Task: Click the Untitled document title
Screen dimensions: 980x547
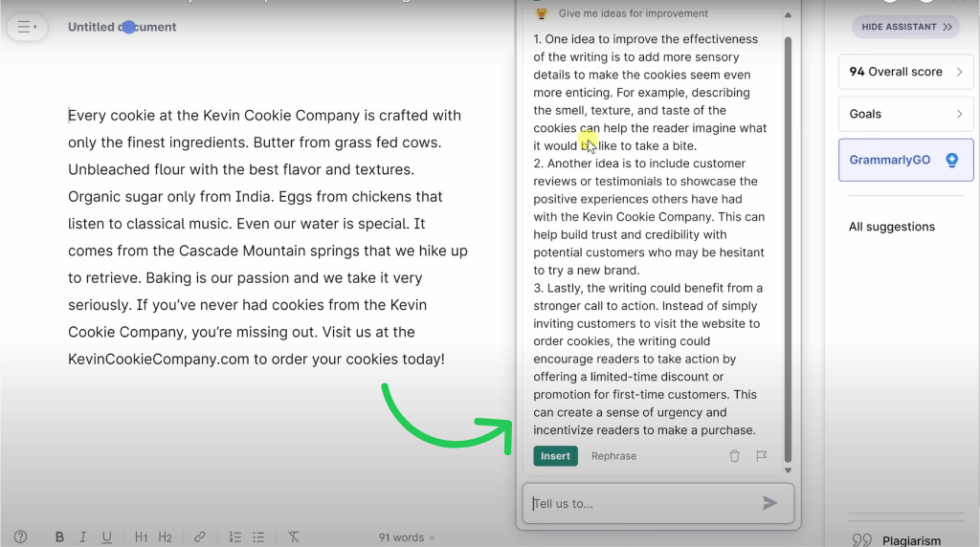Action: (x=122, y=27)
